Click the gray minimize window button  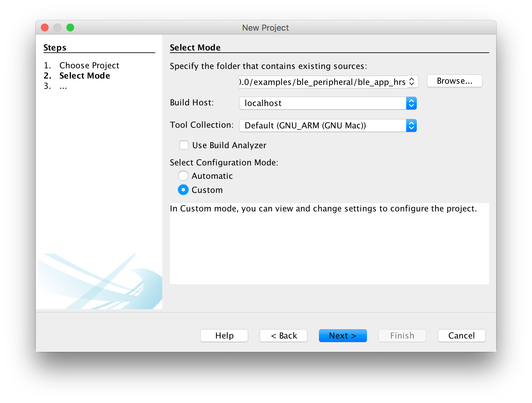pyautogui.click(x=57, y=28)
